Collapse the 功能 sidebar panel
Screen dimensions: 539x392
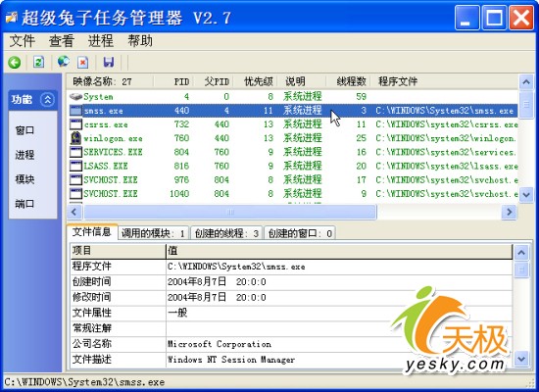(47, 100)
